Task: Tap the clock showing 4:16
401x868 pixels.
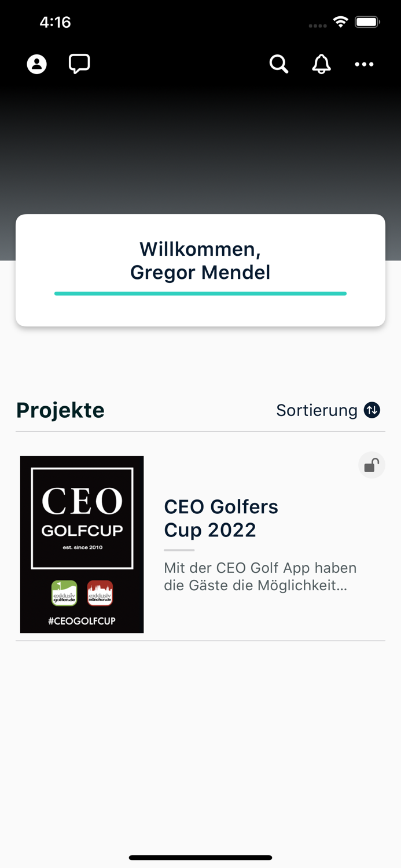Action: tap(56, 22)
